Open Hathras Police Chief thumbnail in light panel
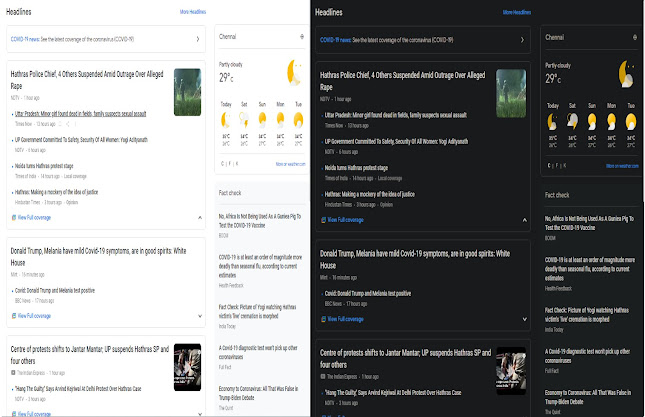The width and height of the screenshot is (645, 417). 187,92
